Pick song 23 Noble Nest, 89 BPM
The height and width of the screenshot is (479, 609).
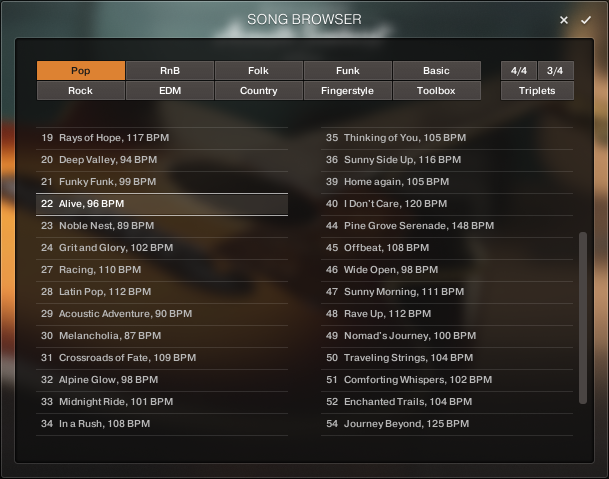162,226
